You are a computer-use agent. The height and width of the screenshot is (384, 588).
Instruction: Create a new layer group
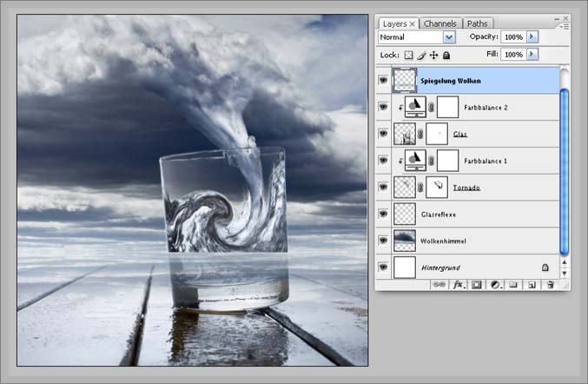[x=513, y=284]
